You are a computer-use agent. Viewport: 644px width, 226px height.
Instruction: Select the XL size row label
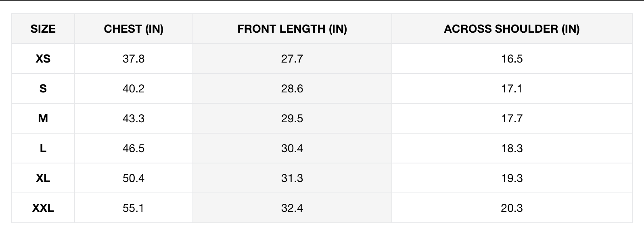43,178
